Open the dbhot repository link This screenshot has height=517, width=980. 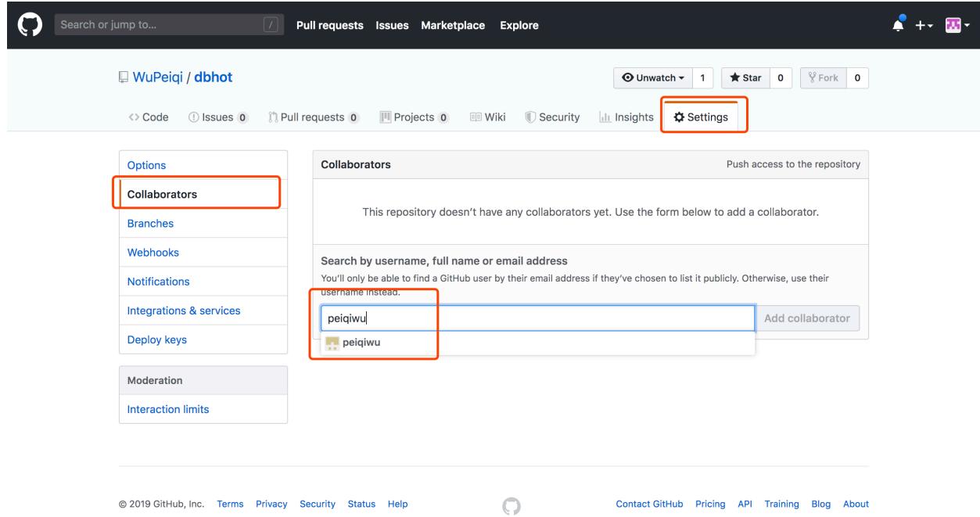[x=214, y=77]
